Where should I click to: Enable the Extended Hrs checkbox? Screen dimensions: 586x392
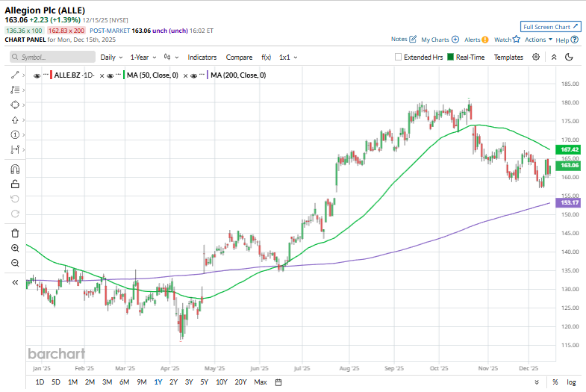coord(399,57)
